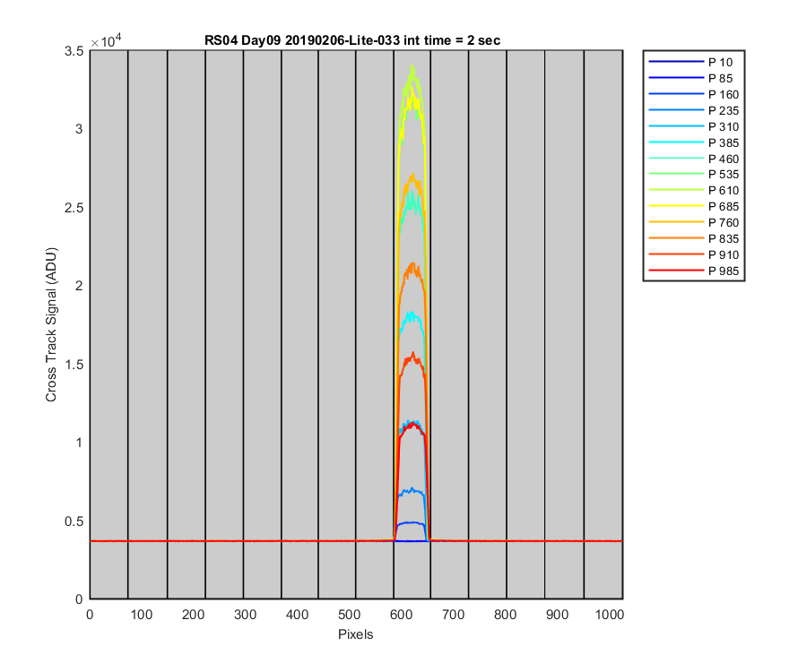The width and height of the screenshot is (807, 672).
Task: Select the orange P 835 legend entry
Action: click(x=694, y=238)
